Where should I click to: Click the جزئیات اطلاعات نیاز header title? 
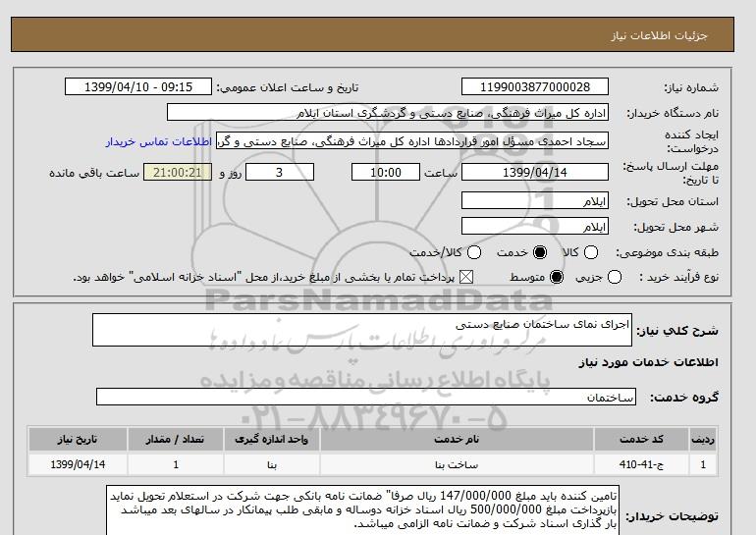[x=659, y=35]
